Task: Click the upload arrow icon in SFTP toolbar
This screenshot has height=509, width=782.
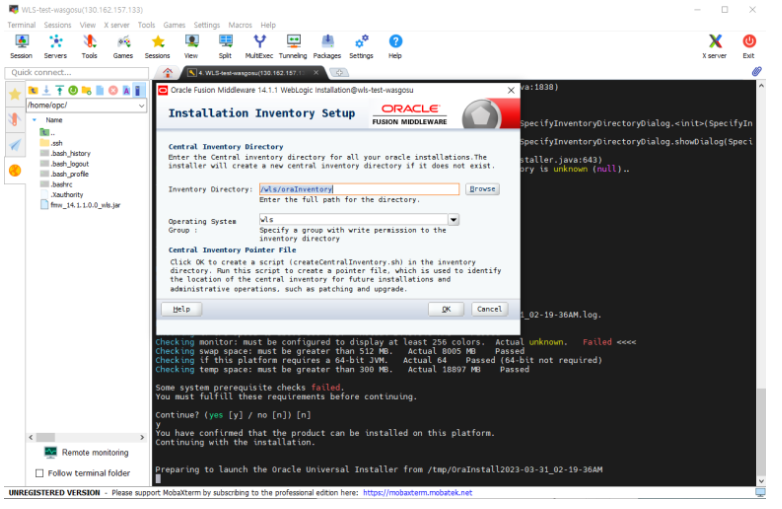Action: (60, 90)
